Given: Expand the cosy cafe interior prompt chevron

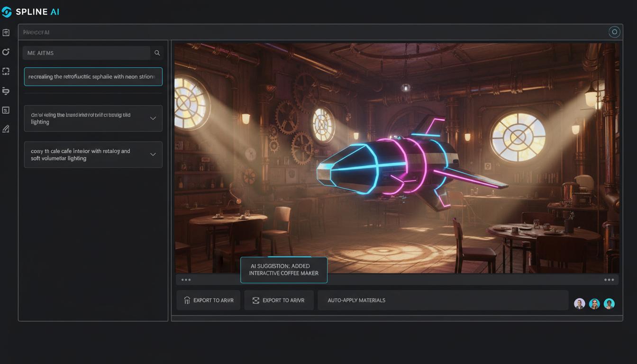Looking at the screenshot, I should (153, 154).
